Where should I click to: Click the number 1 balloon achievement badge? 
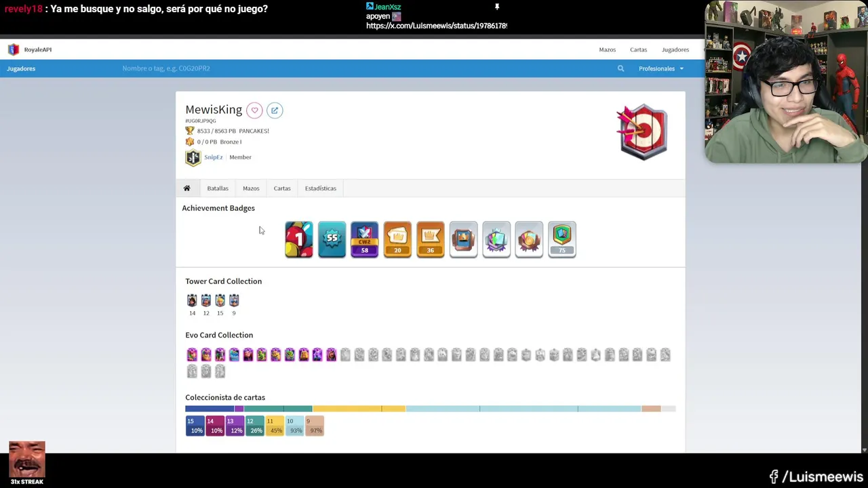click(299, 239)
